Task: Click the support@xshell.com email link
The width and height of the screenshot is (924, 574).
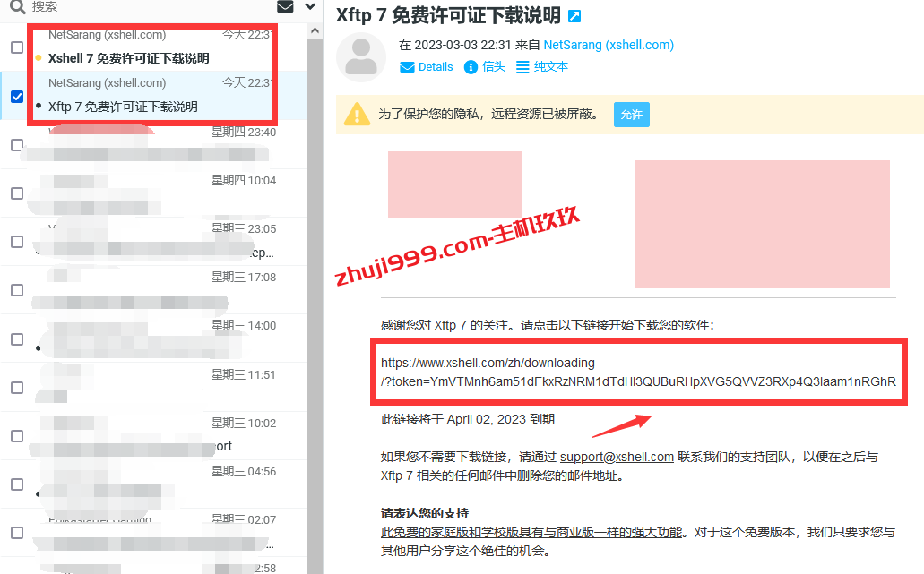Action: [617, 457]
